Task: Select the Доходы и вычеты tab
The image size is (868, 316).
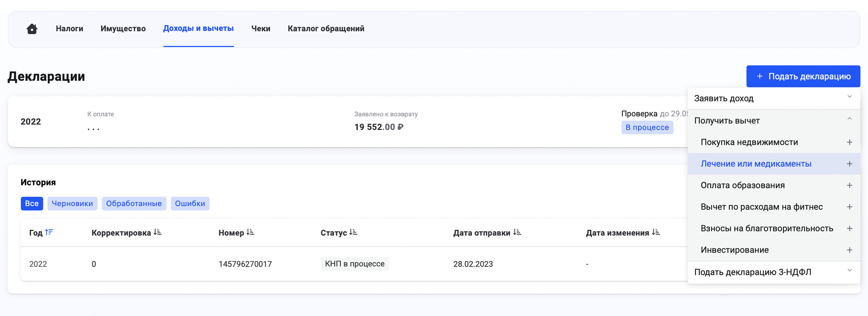Action: [x=198, y=29]
